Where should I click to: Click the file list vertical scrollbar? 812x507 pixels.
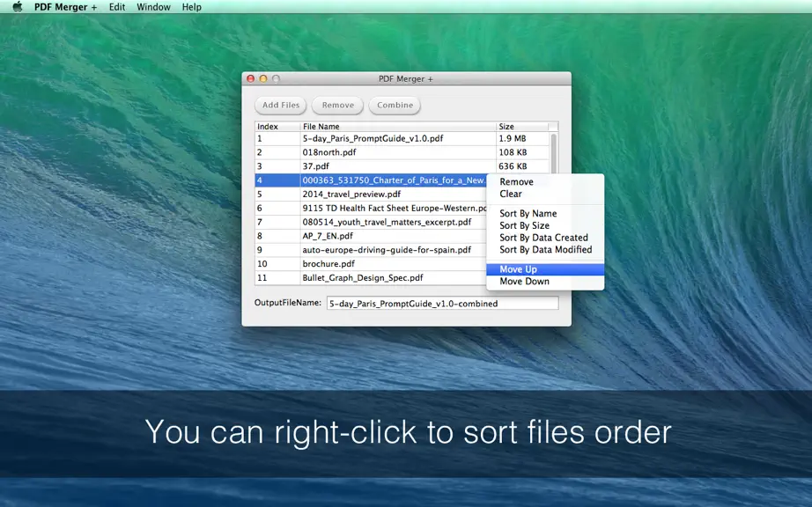point(554,153)
